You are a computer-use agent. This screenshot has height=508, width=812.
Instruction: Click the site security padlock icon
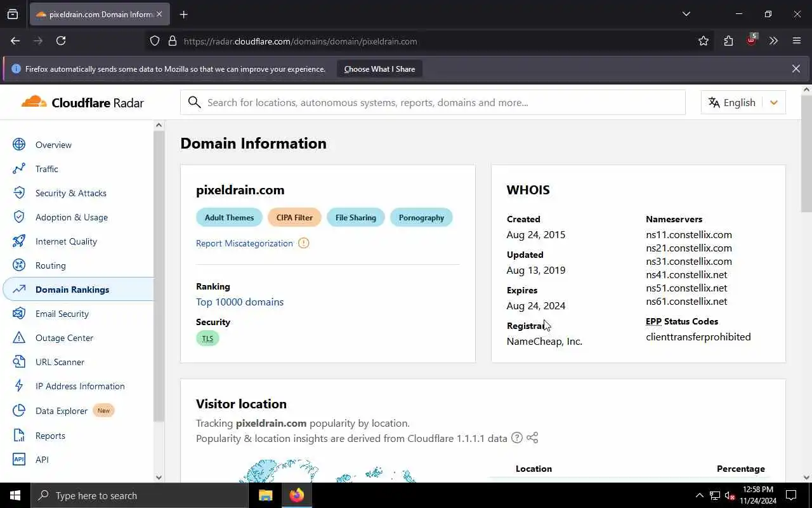pos(172,41)
